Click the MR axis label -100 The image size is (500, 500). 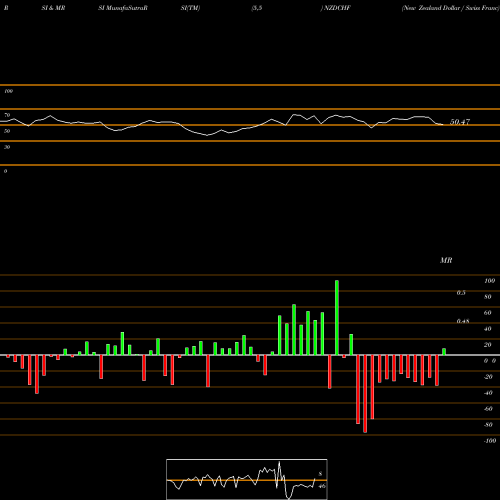point(490,441)
